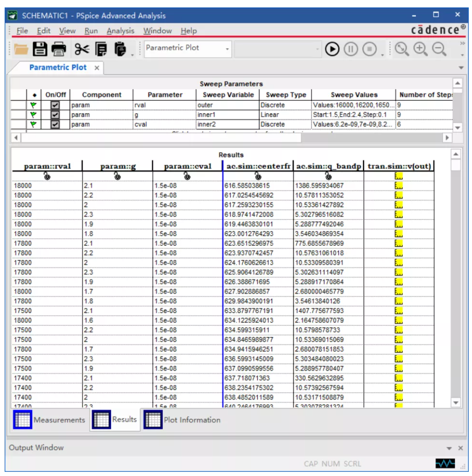This screenshot has height=476, width=472.
Task: Print using the printer icon
Action: (58, 49)
